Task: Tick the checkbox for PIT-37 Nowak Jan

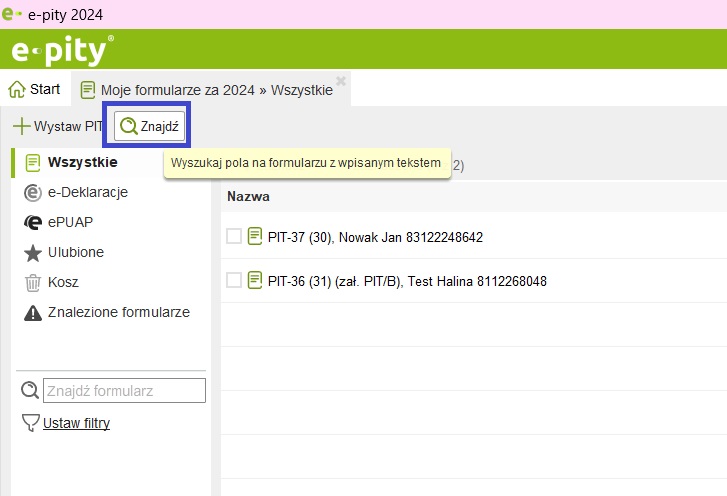Action: pos(234,236)
